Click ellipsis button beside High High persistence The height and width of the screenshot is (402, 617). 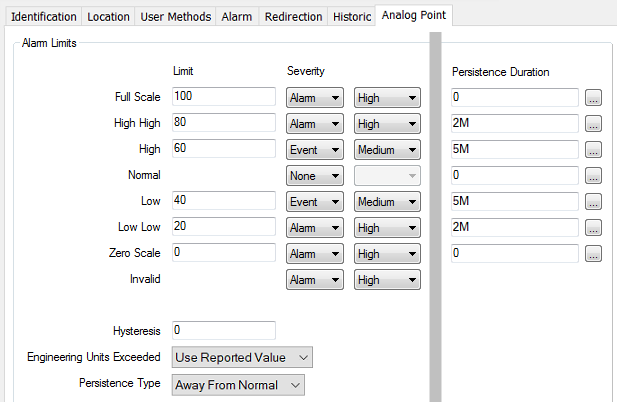pyautogui.click(x=593, y=124)
